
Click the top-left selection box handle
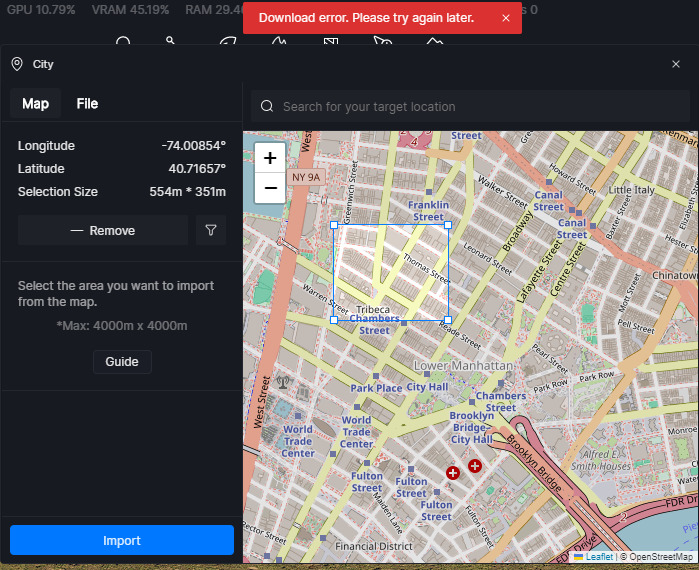[334, 225]
